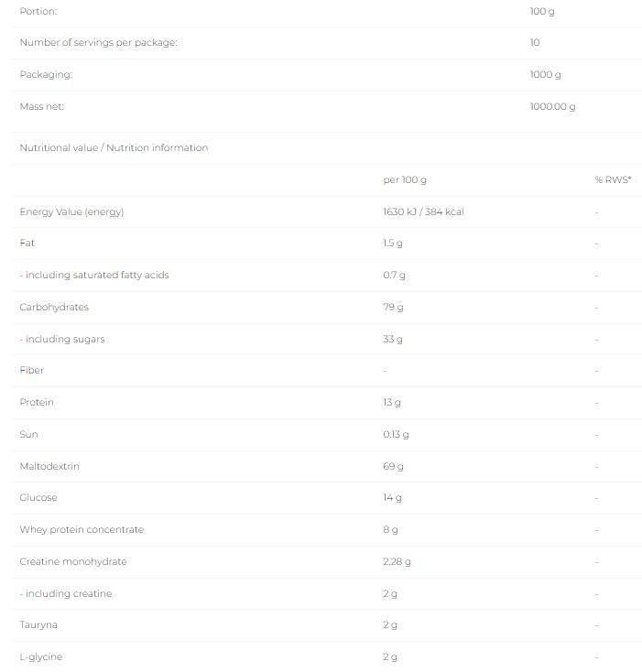Select the Packaging 1000 g value
Viewport: 642px width, 672px height.
545,74
